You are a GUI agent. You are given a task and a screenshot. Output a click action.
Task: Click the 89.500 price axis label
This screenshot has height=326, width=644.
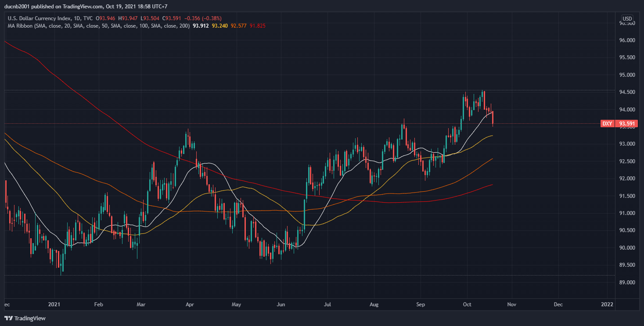click(627, 265)
